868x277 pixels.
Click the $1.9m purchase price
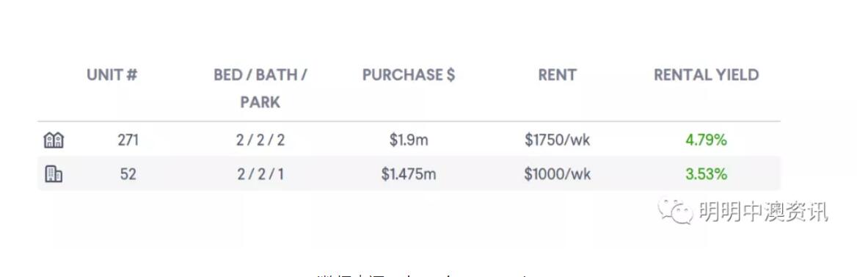[x=409, y=140]
